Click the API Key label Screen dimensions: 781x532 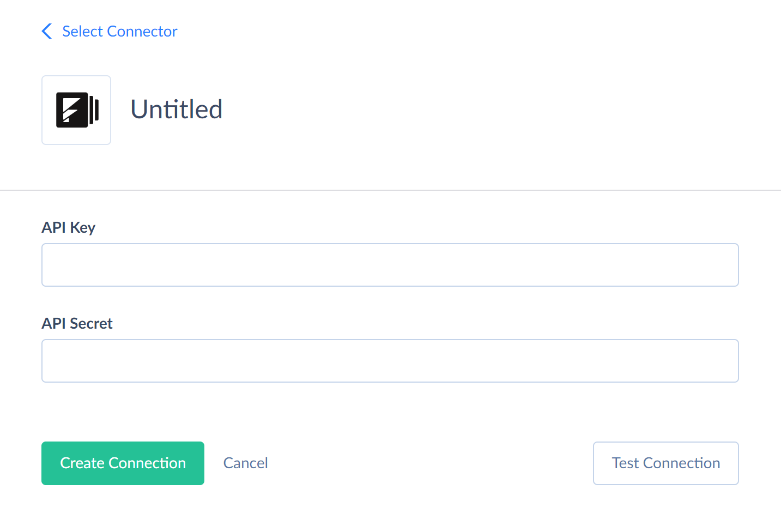[69, 227]
